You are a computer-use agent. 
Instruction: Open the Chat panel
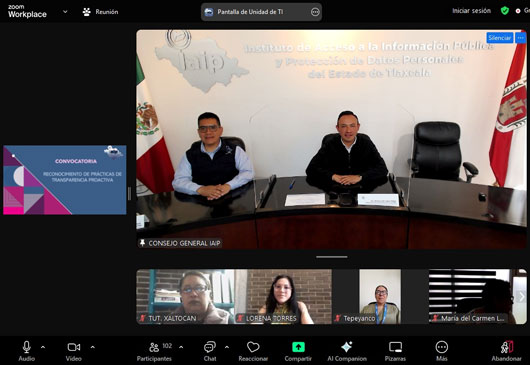click(210, 351)
